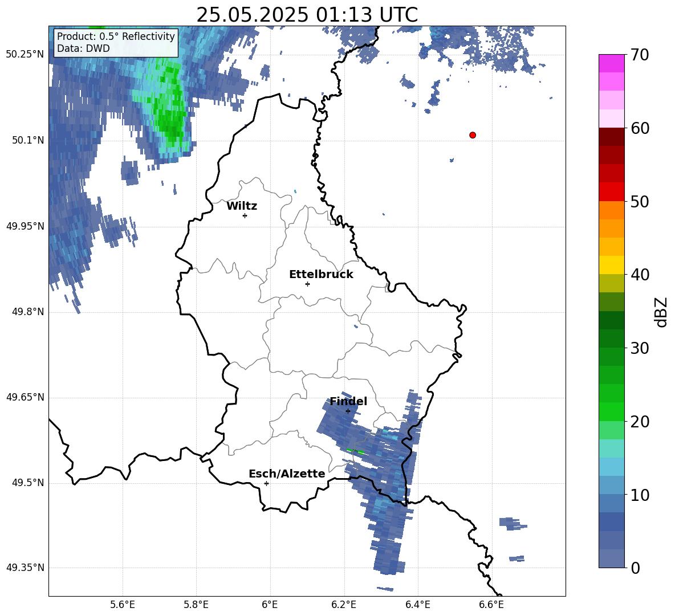
Task: Click the 40 value on colorbar
Action: 640,275
